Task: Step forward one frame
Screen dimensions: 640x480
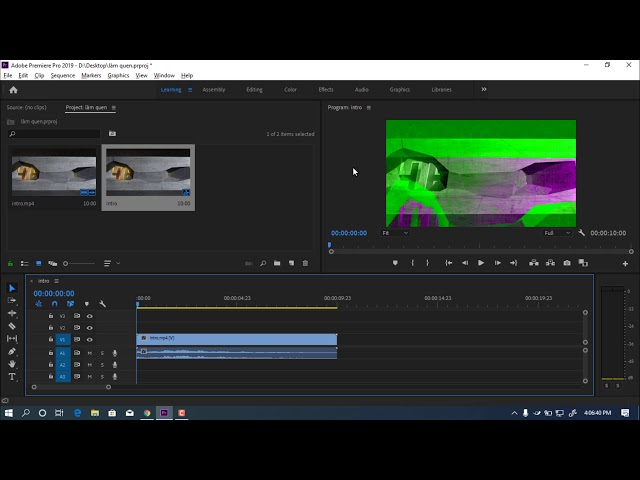Action: 498,263
